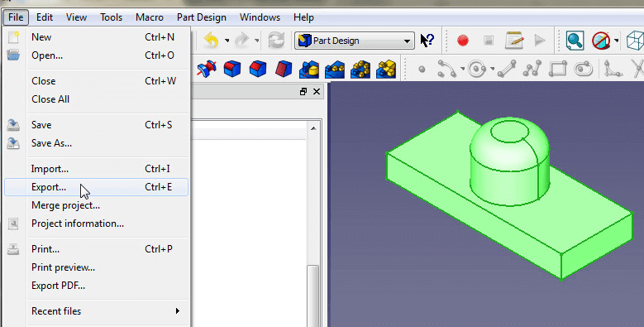Click the fit all magnifier icon
This screenshot has width=644, height=327.
tap(575, 41)
